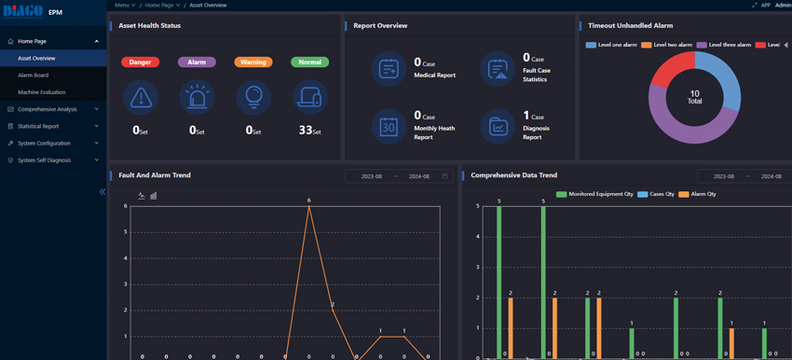Expand System Self Diagnosis chevron
This screenshot has width=792, height=360.
point(96,160)
